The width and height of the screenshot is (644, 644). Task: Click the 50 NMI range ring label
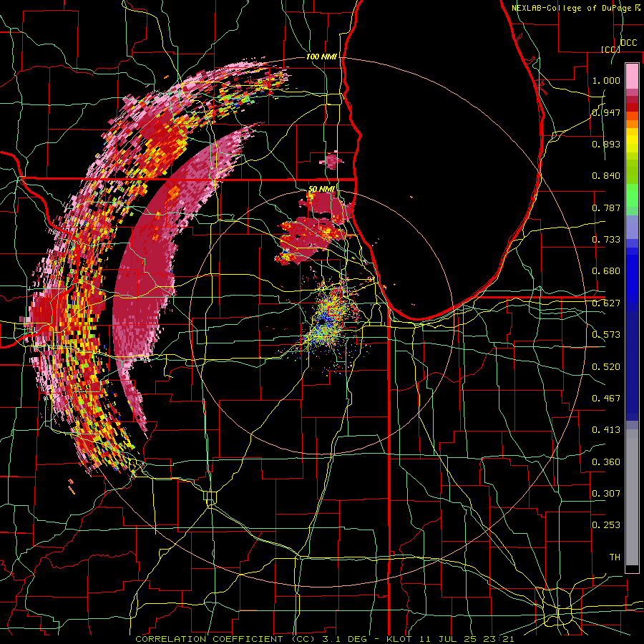(x=321, y=190)
